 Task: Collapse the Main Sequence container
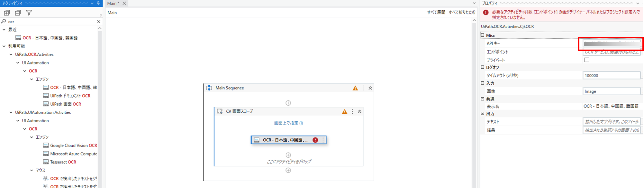tap(370, 88)
